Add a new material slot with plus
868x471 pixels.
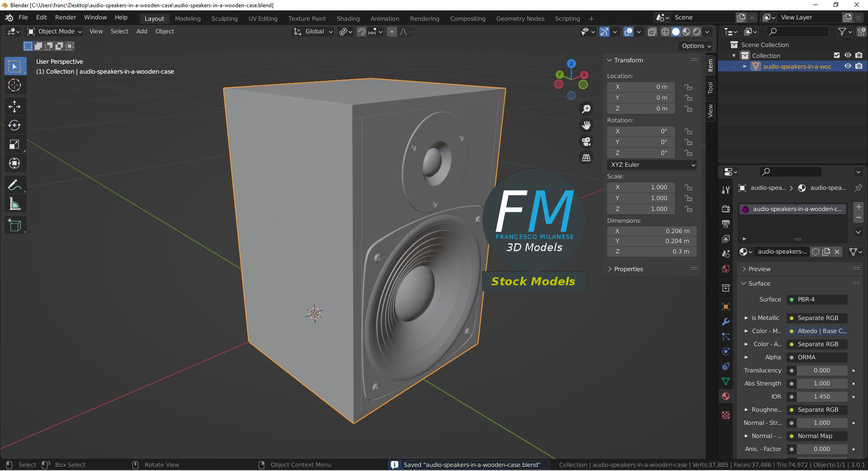[x=859, y=207]
